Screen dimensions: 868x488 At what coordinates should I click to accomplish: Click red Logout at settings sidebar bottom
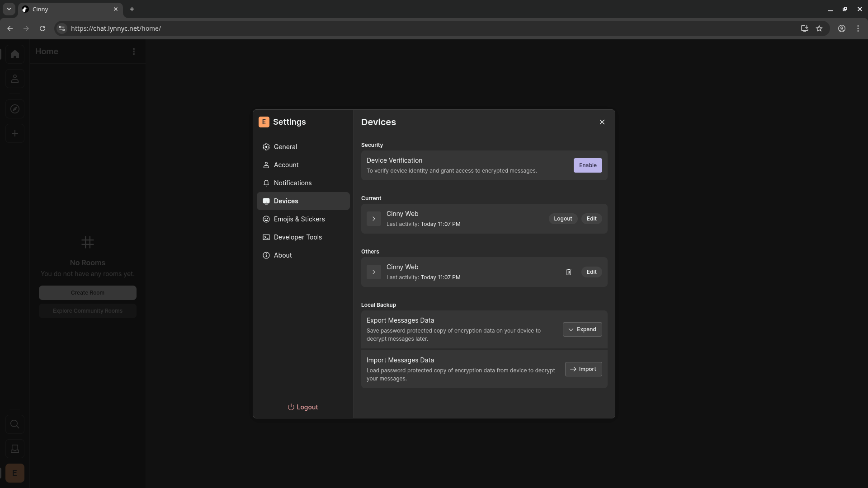pos(303,407)
